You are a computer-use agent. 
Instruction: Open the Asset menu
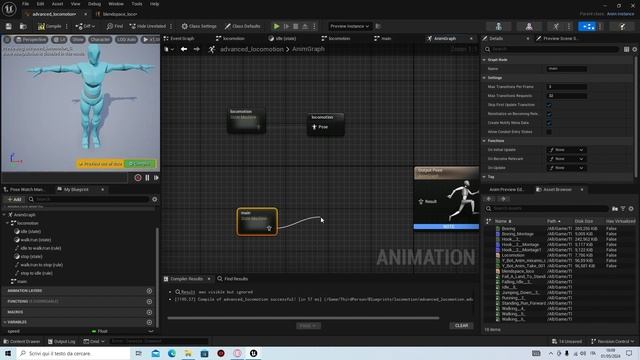click(x=57, y=4)
